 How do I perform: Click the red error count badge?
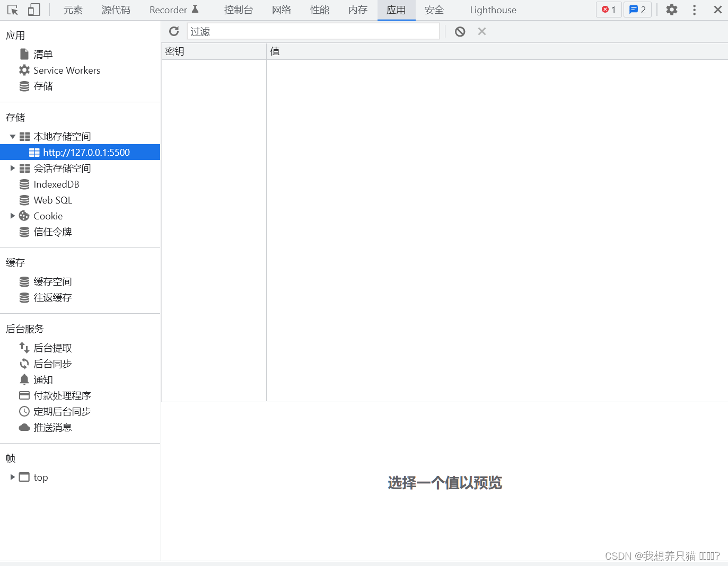pyautogui.click(x=609, y=10)
